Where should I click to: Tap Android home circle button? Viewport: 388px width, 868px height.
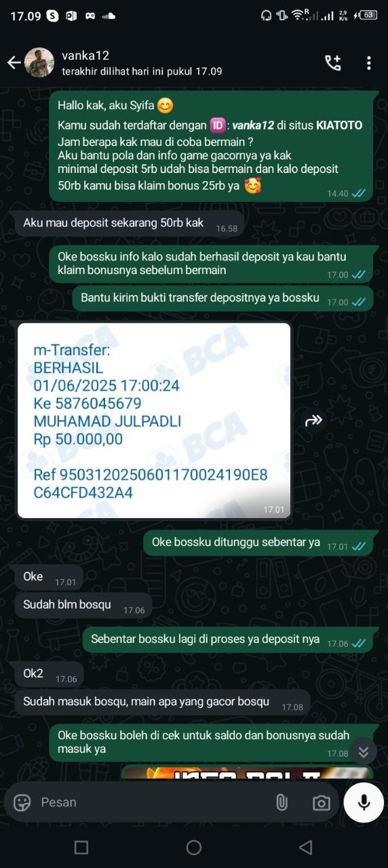click(x=194, y=847)
